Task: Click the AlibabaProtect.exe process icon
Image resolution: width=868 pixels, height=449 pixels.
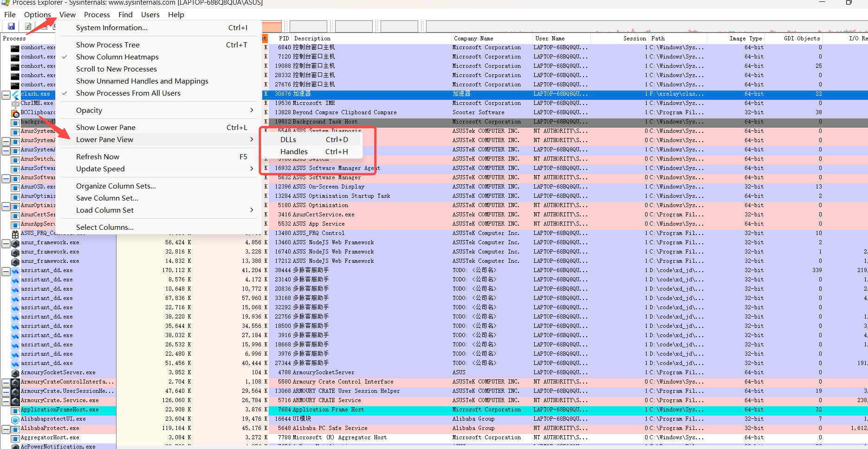Action: (x=15, y=429)
